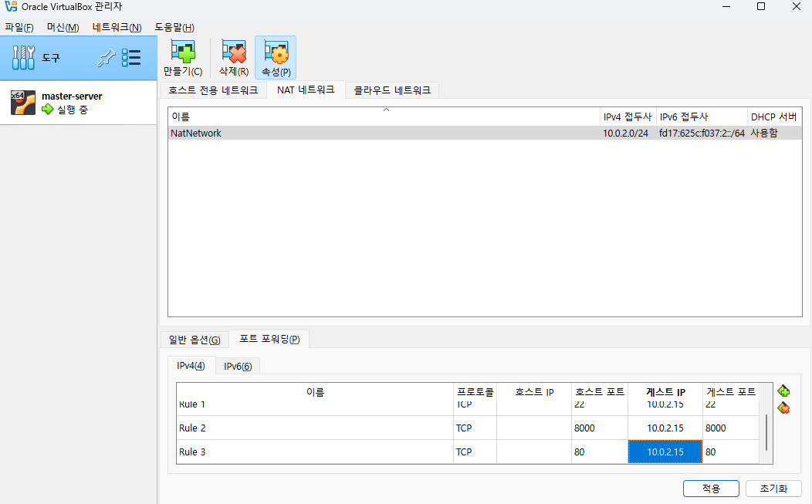Click Rule 2 host port 8000 cell
Viewport: 812px width, 504px height.
(600, 428)
